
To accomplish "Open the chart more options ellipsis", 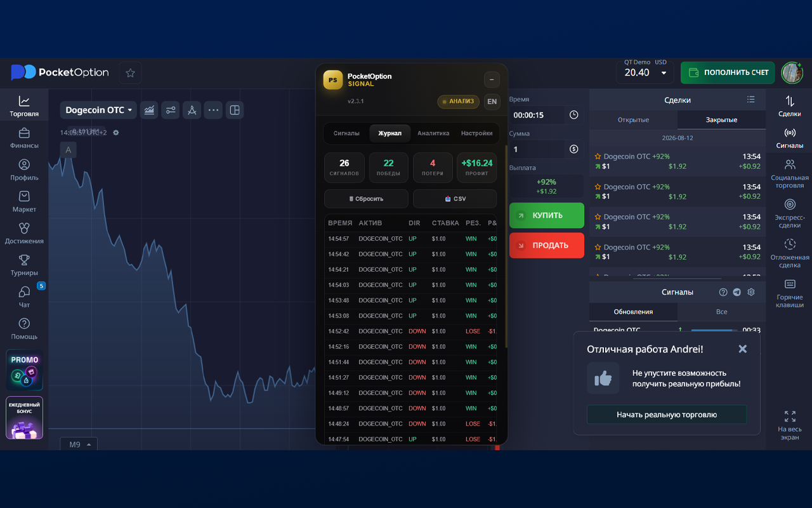I will (213, 110).
